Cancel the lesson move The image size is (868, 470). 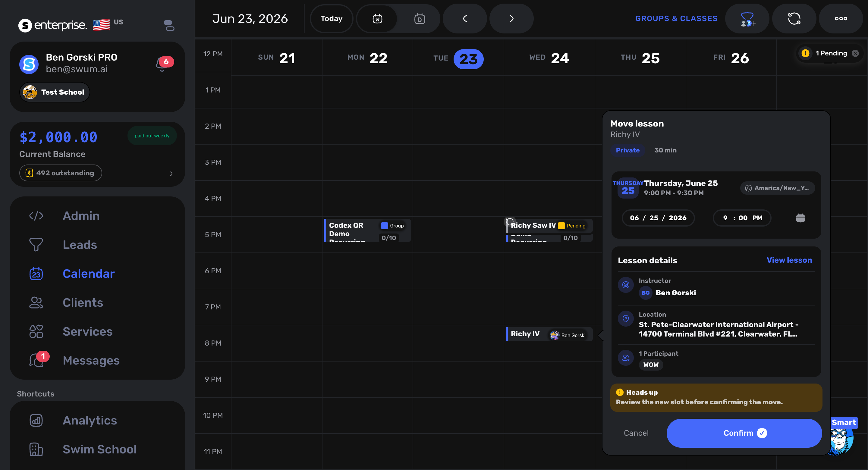click(636, 433)
